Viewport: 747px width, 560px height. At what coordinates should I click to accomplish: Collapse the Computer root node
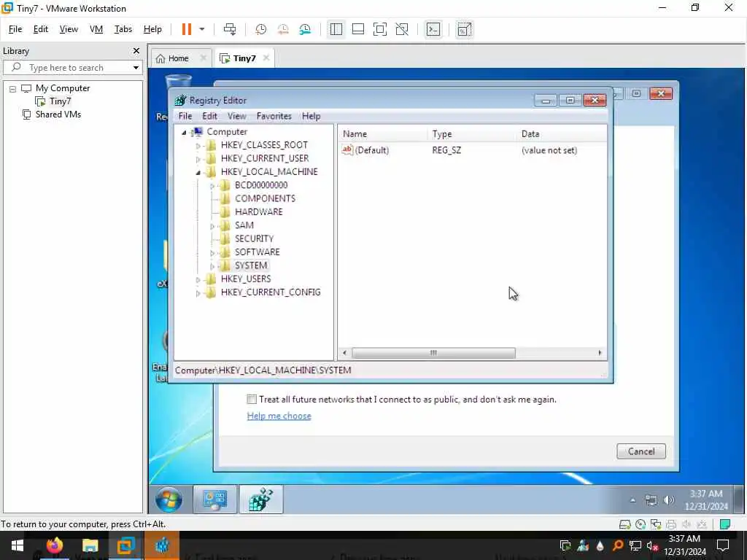click(x=184, y=133)
